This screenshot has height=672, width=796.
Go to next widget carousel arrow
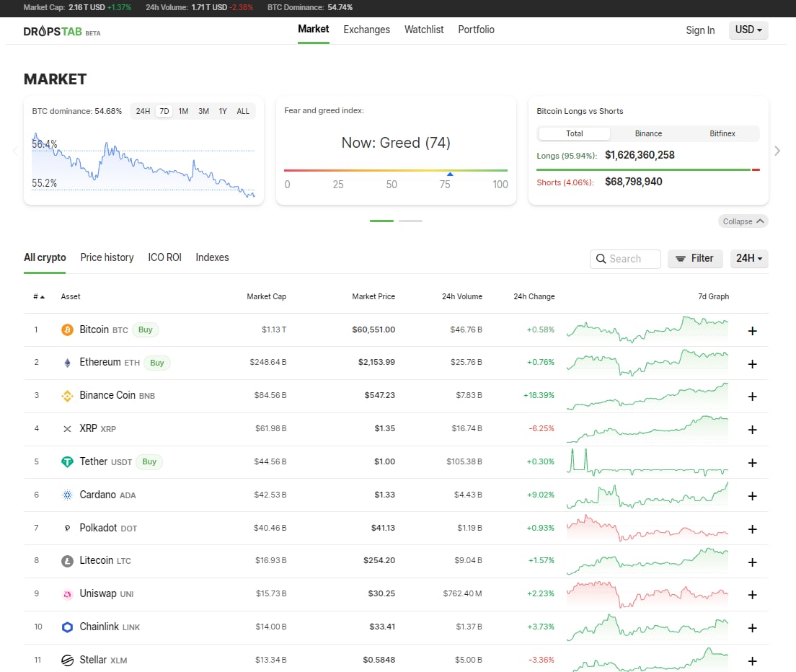[777, 151]
